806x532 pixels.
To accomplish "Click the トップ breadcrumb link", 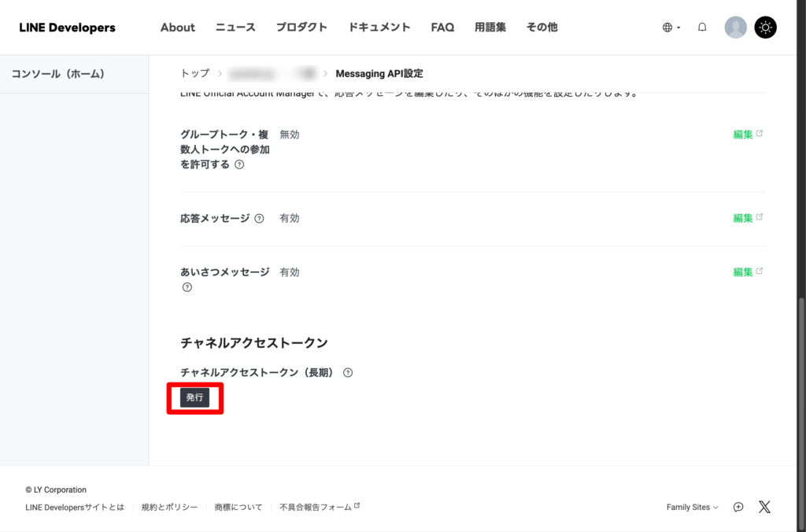I will click(x=195, y=73).
